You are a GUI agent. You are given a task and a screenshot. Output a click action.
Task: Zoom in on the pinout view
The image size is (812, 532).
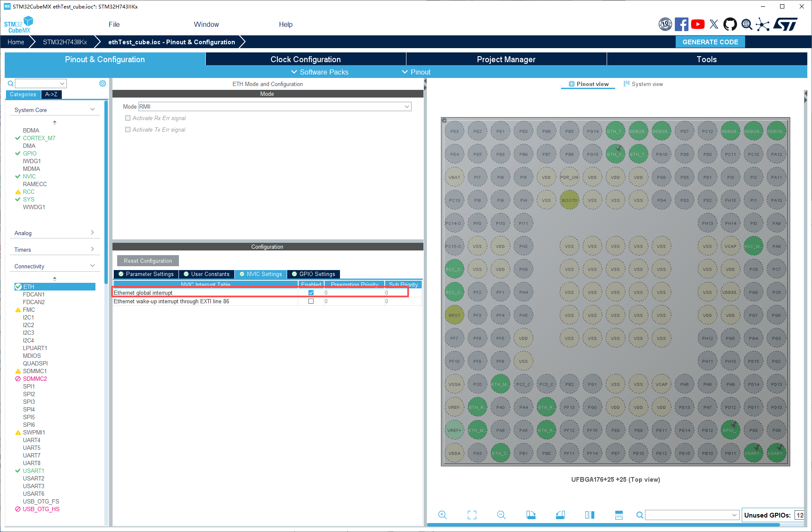pyautogui.click(x=443, y=515)
